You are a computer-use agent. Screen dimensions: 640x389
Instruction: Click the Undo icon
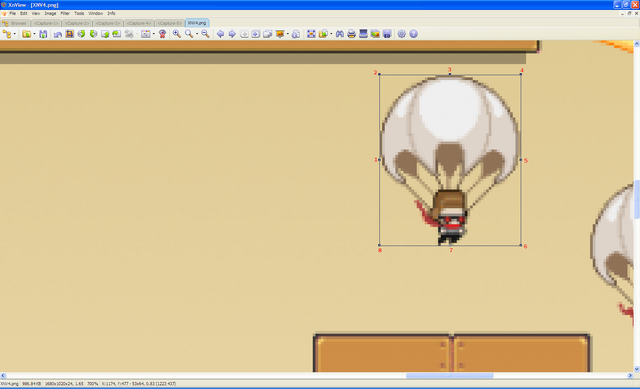58,34
